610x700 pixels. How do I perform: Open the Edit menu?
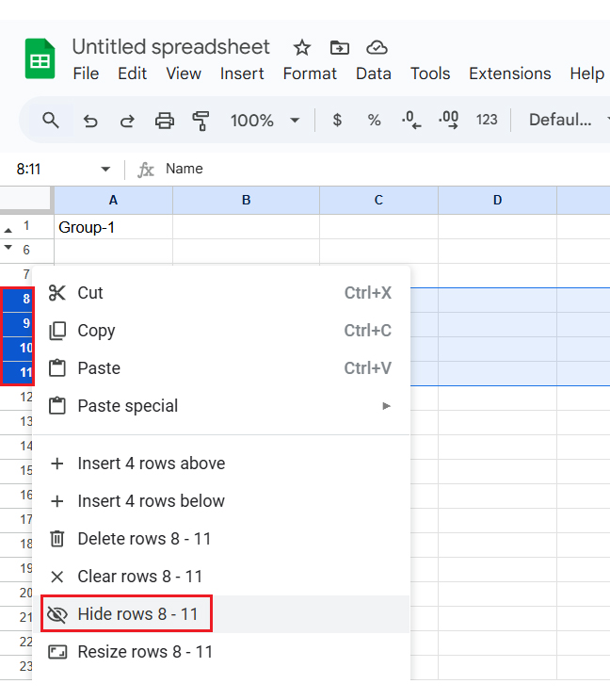[132, 73]
